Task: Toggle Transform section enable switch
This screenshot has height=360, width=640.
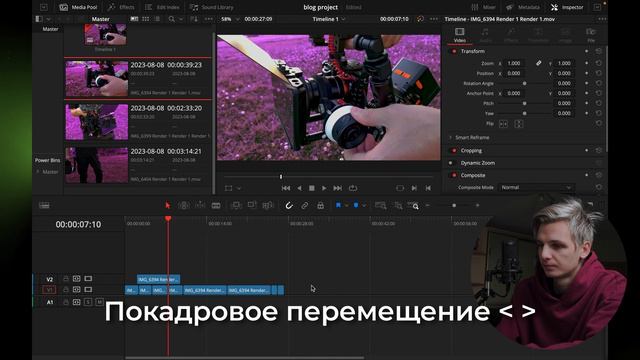Action: pos(454,51)
